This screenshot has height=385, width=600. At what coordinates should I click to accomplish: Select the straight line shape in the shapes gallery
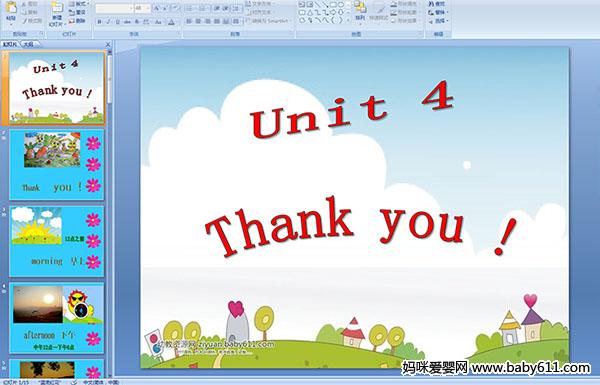tap(317, 5)
